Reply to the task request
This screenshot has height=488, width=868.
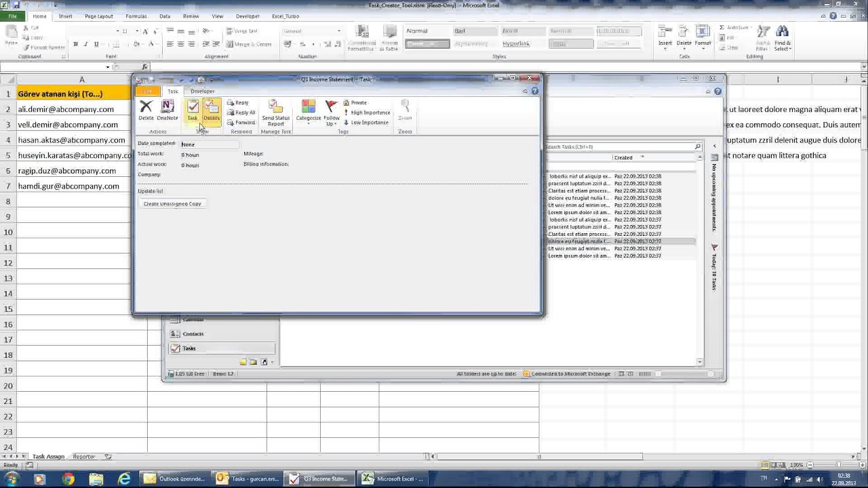pos(238,103)
